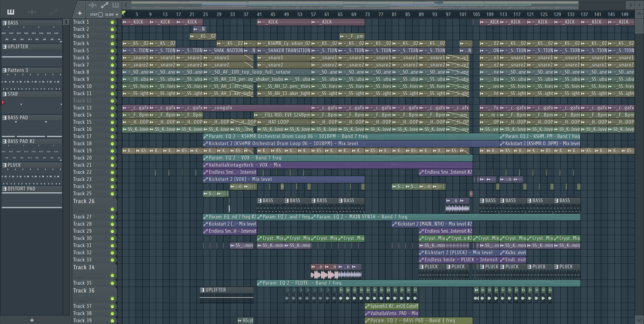
Task: Select the DISTORT PAD pattern name
Action: coord(21,189)
